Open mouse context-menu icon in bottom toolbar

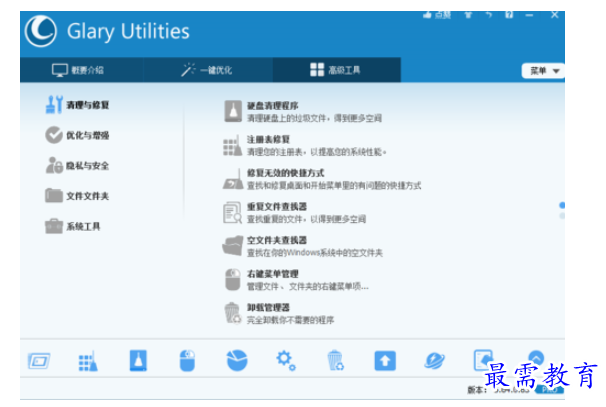pyautogui.click(x=187, y=361)
